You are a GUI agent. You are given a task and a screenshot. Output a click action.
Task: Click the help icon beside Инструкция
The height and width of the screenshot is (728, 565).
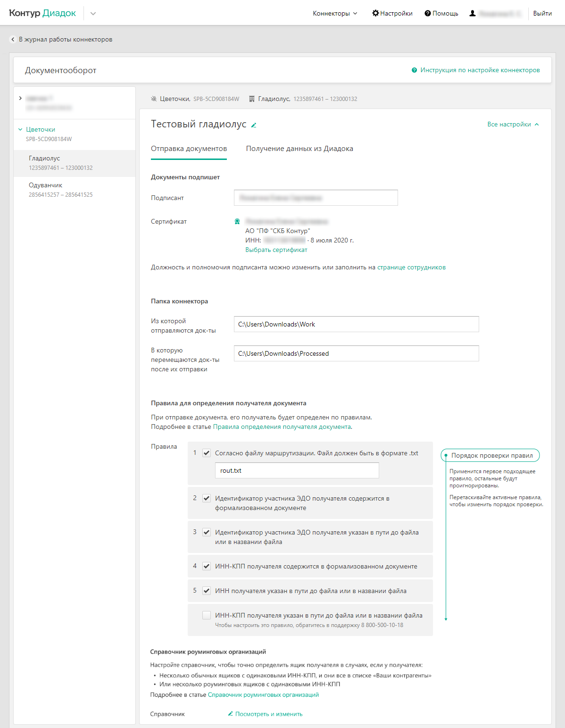point(415,70)
